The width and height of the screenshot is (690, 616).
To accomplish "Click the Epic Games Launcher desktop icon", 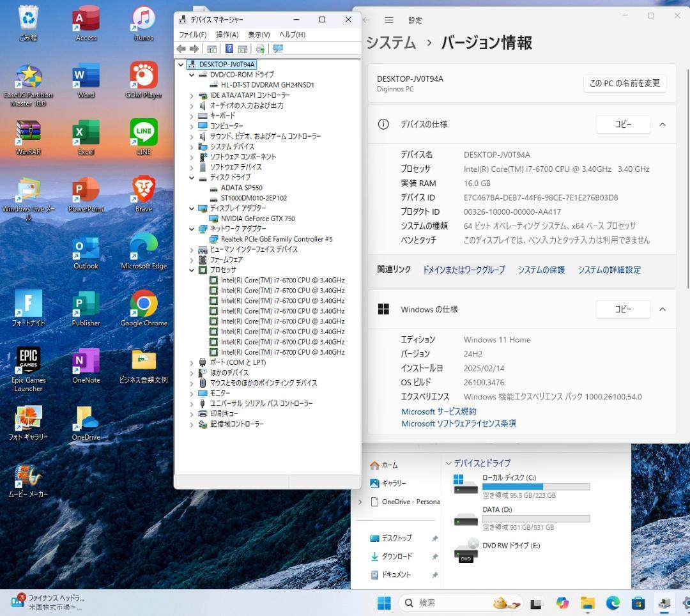I will (x=29, y=369).
